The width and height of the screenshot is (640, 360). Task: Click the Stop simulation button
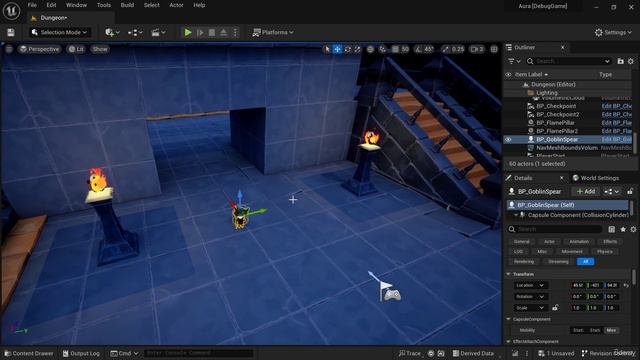pyautogui.click(x=212, y=32)
